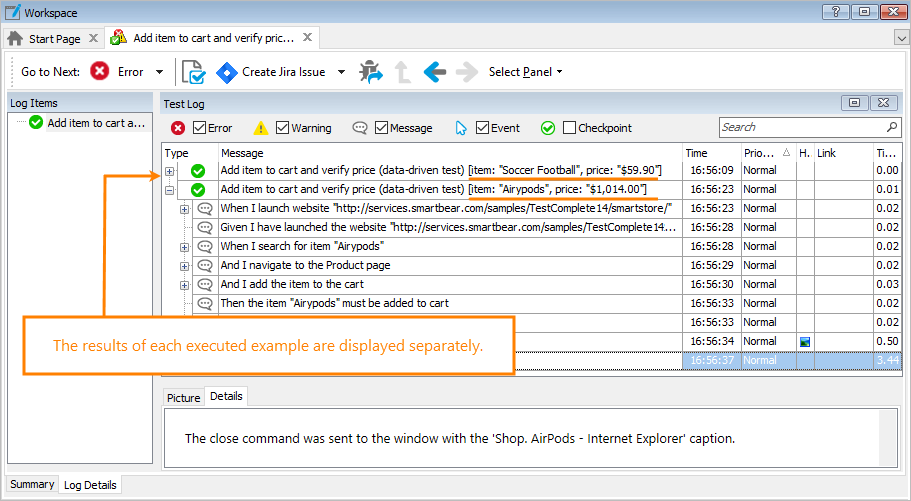Image resolution: width=911 pixels, height=501 pixels.
Task: Click the search magnifier icon
Action: pos(891,128)
